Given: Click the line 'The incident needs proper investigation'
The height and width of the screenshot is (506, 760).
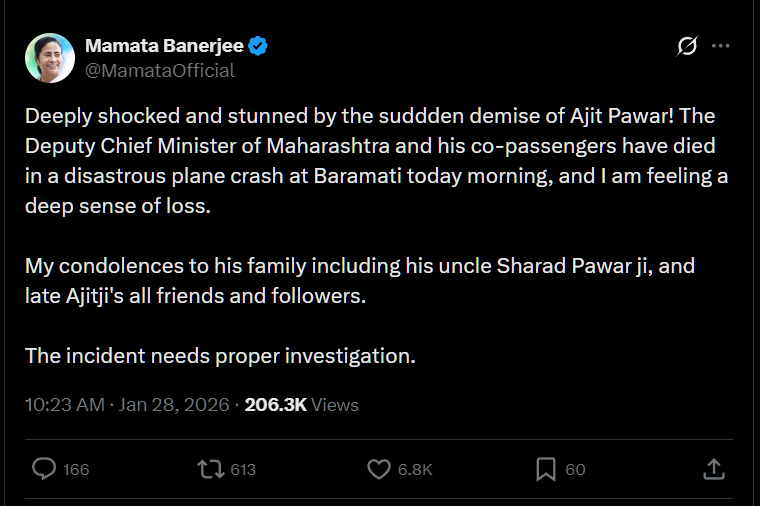Looking at the screenshot, I should pyautogui.click(x=220, y=356).
